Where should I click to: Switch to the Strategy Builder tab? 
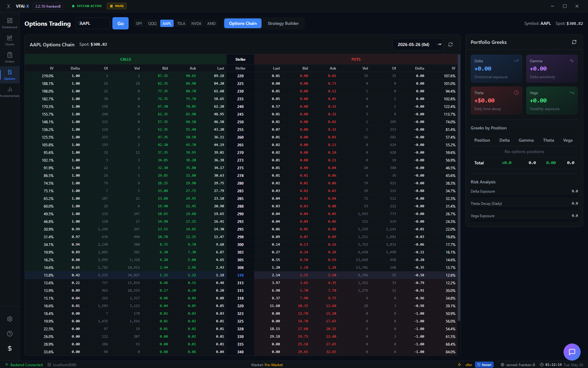click(x=283, y=23)
